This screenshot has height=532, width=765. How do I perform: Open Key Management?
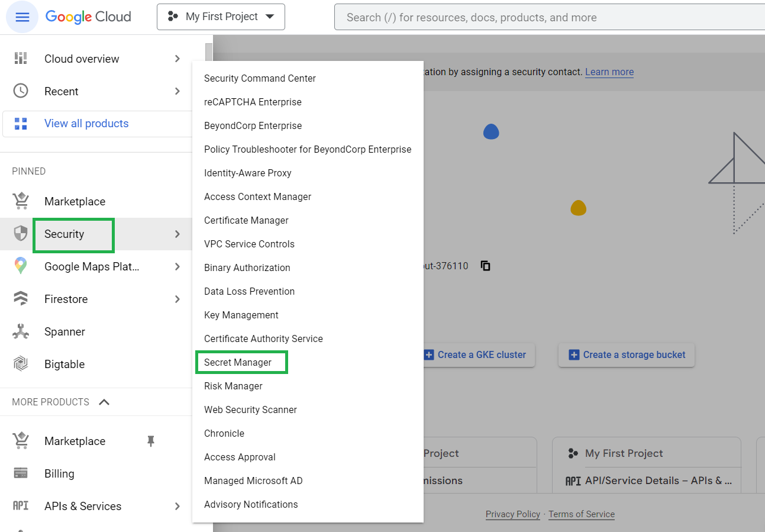tap(241, 315)
